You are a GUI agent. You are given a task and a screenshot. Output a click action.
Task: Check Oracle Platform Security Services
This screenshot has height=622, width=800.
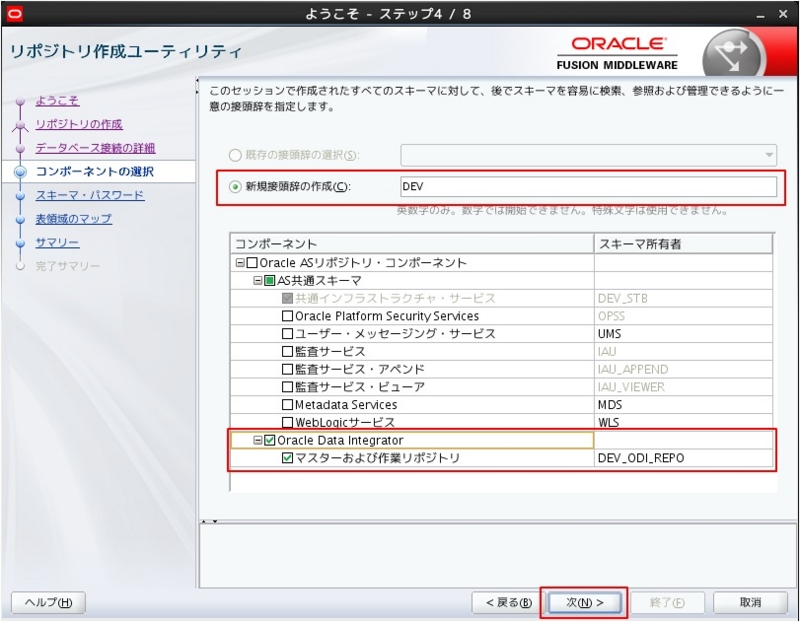click(x=287, y=316)
